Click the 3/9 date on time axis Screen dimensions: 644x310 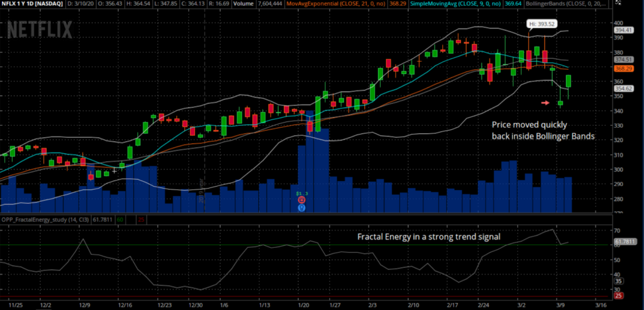[x=562, y=306]
